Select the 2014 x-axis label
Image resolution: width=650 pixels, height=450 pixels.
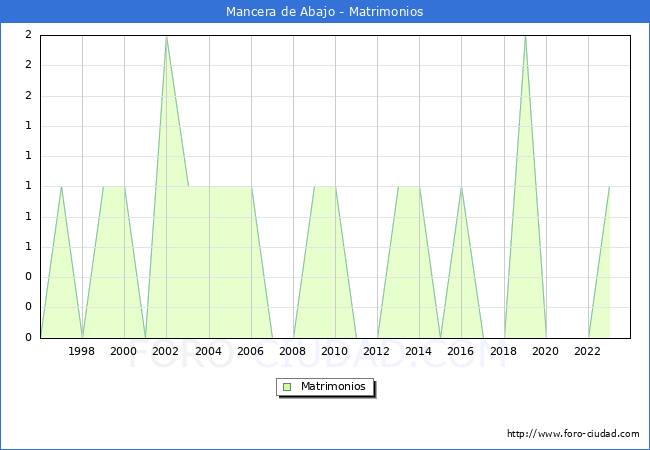(419, 351)
